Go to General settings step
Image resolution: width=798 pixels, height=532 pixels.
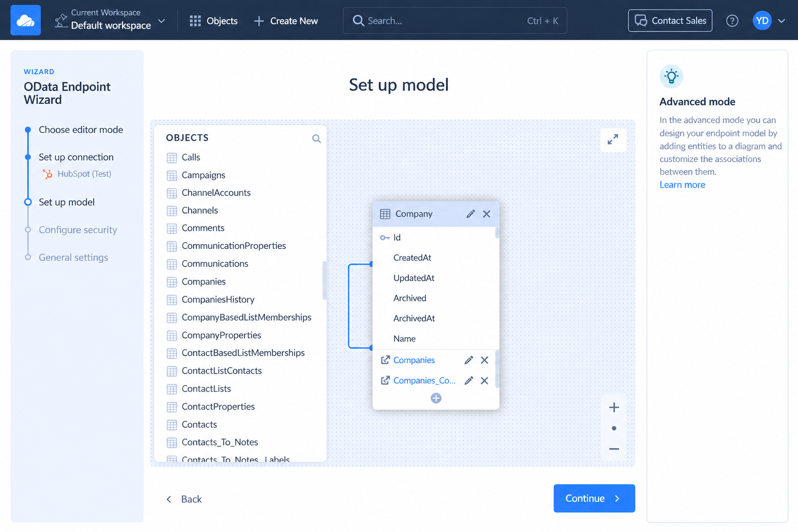(x=73, y=257)
